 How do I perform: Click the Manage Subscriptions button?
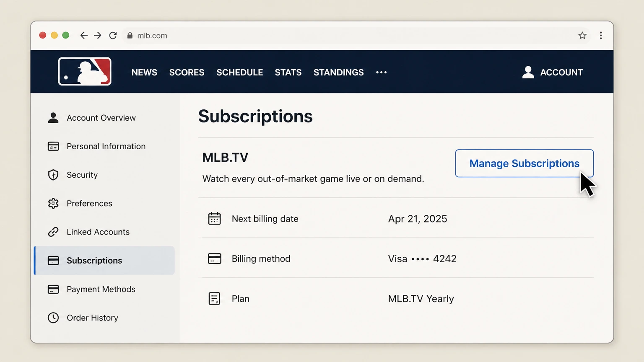coord(524,163)
